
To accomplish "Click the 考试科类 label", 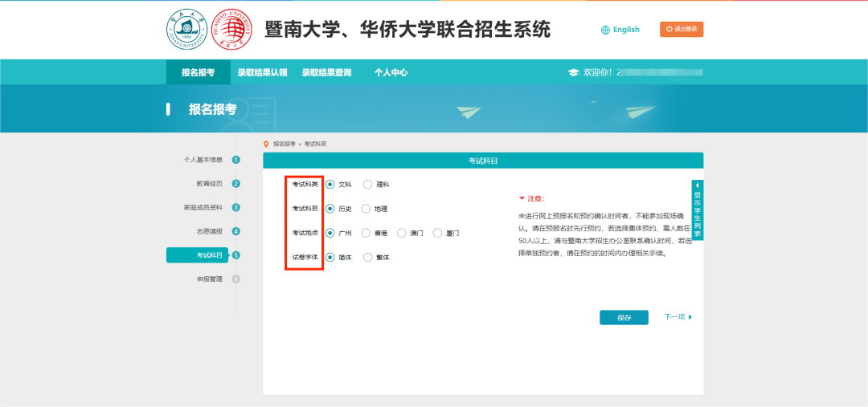I will pos(305,185).
